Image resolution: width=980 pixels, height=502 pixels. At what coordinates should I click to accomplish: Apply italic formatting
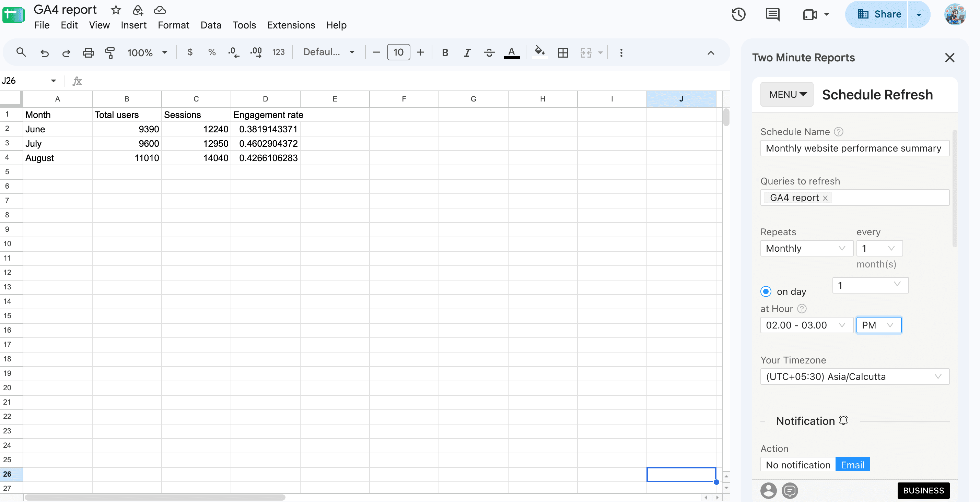point(467,52)
